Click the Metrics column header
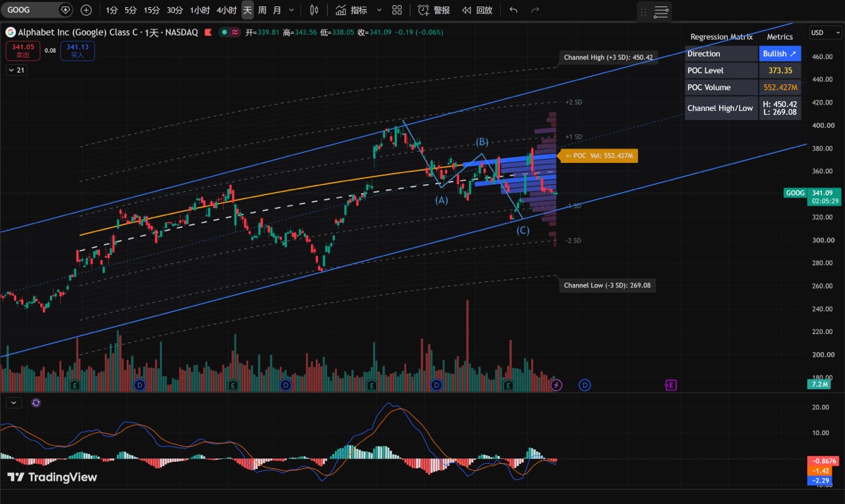 (780, 37)
